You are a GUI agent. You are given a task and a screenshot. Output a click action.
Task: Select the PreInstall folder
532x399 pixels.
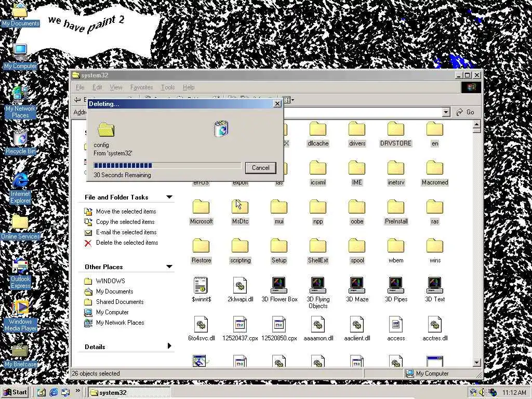pyautogui.click(x=396, y=212)
